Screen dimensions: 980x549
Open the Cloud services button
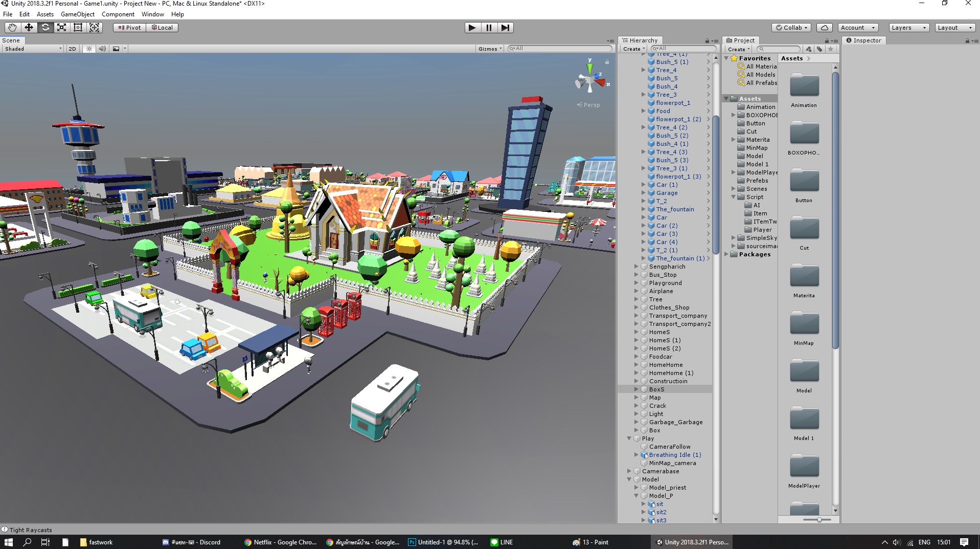[824, 28]
